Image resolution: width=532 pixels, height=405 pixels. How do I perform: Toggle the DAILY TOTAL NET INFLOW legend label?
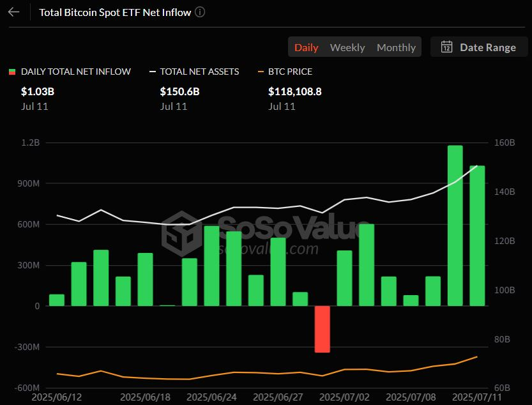pyautogui.click(x=75, y=72)
